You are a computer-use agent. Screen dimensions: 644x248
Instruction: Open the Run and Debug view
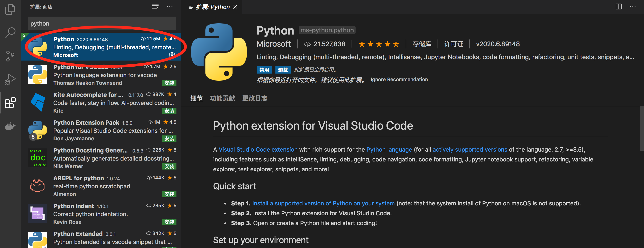[10, 79]
